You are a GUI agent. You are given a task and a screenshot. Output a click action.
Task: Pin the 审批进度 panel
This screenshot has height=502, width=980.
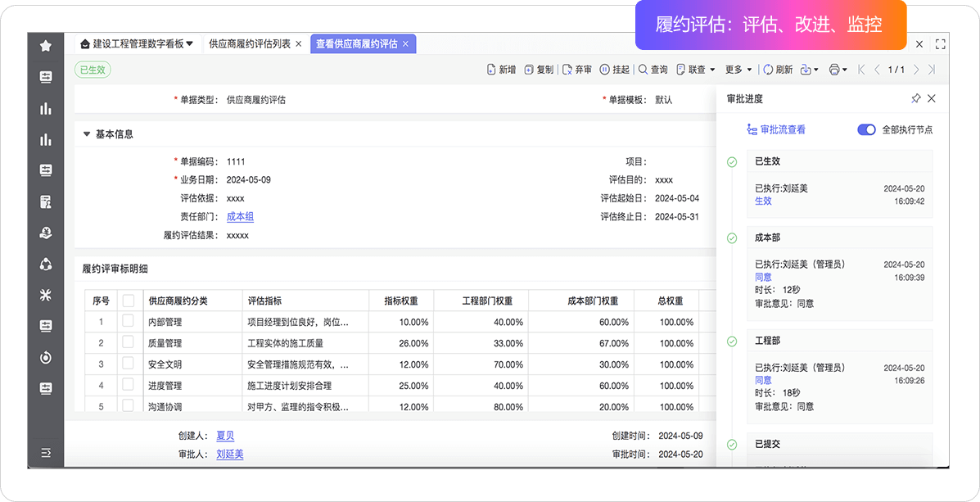(x=915, y=98)
